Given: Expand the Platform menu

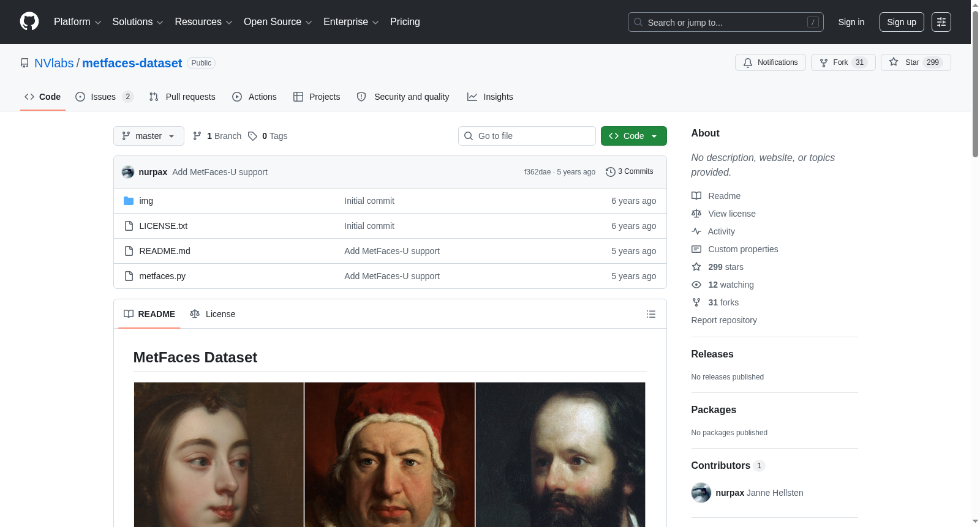Looking at the screenshot, I should (x=77, y=22).
